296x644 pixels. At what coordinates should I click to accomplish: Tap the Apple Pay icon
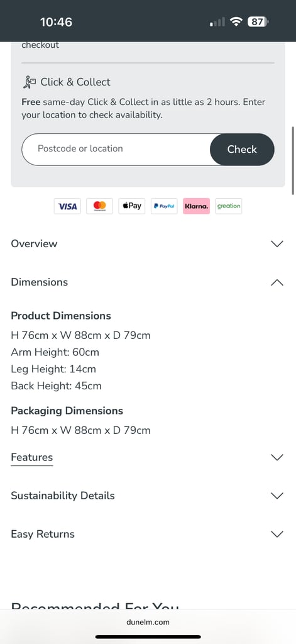(132, 206)
